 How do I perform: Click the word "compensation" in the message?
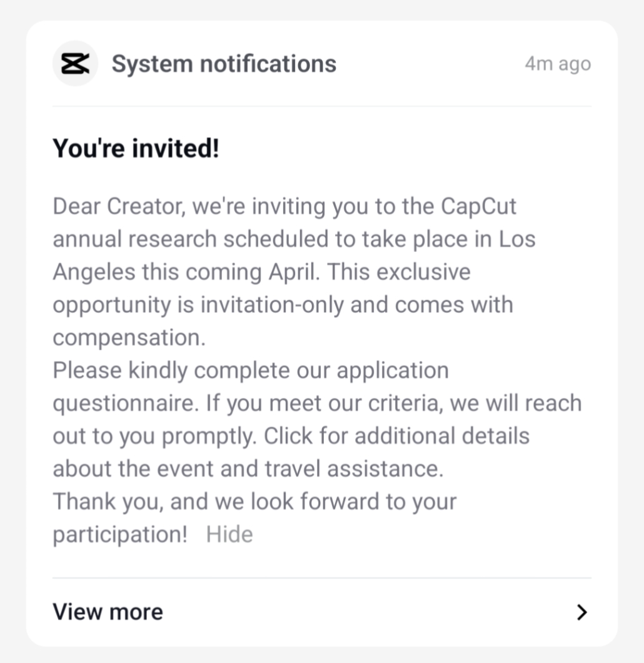coord(128,338)
